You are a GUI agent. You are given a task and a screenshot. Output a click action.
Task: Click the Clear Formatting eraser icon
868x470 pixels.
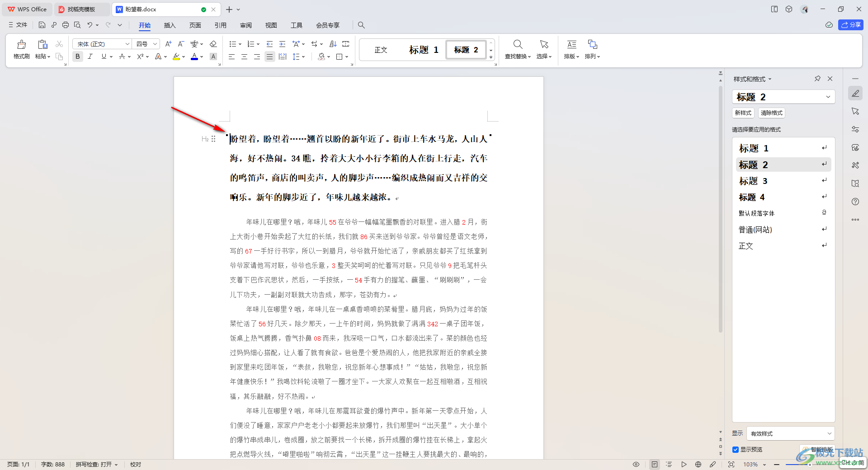tap(213, 44)
